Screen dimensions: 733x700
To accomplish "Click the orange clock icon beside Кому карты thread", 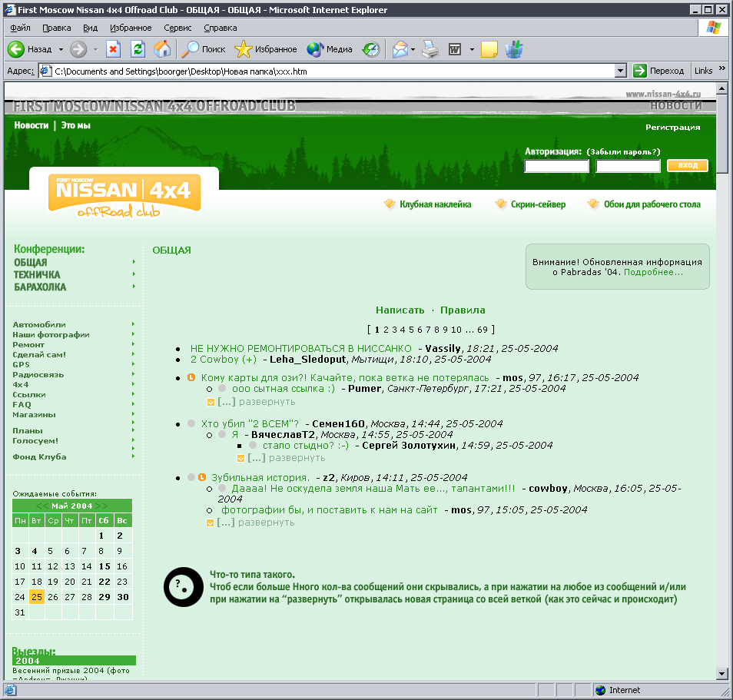I will point(191,377).
